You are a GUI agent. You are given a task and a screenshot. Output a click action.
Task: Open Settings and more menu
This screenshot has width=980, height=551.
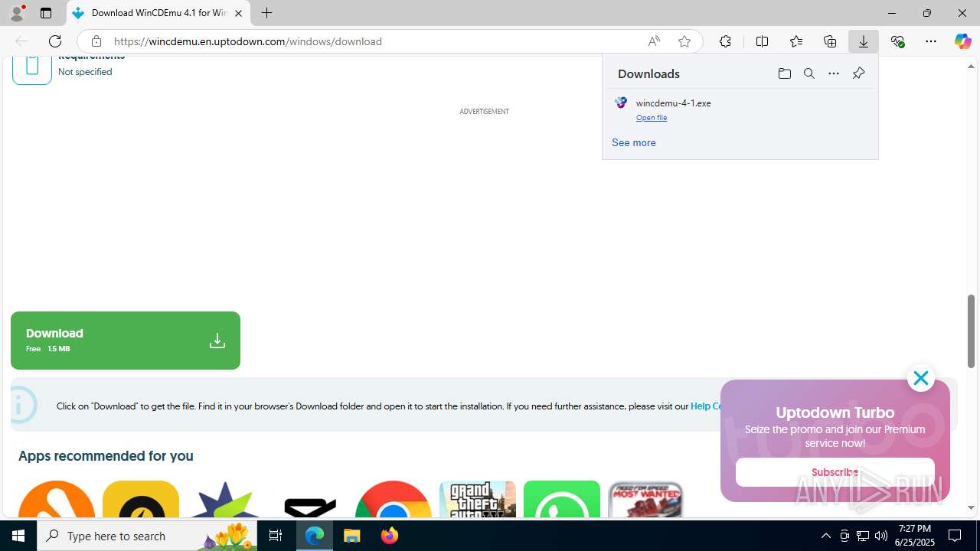click(x=931, y=41)
